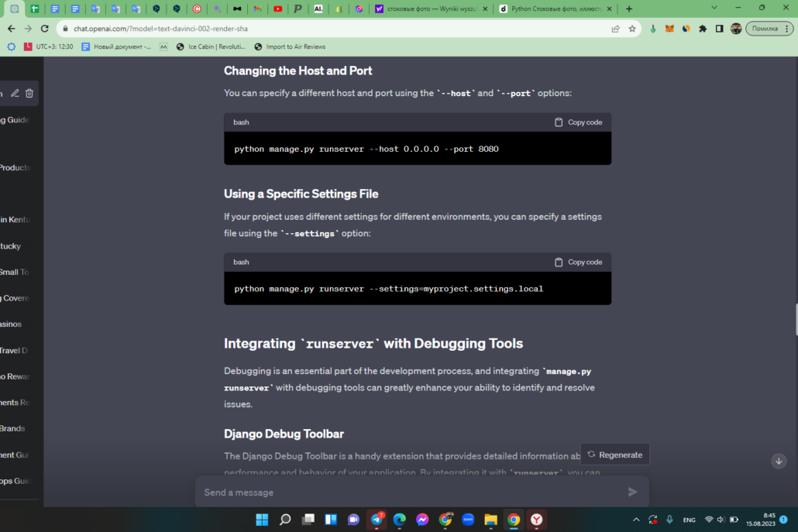Screen dimensions: 798x532
Task: Expand the tab search dropdown
Action: point(714,9)
